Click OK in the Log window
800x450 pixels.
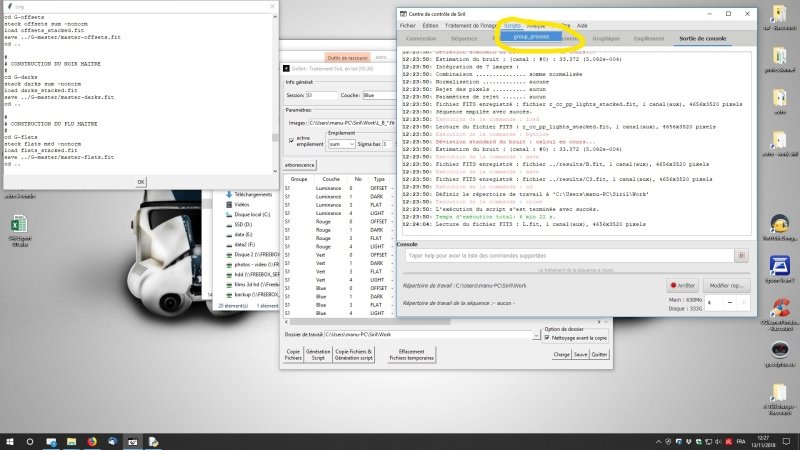[141, 182]
